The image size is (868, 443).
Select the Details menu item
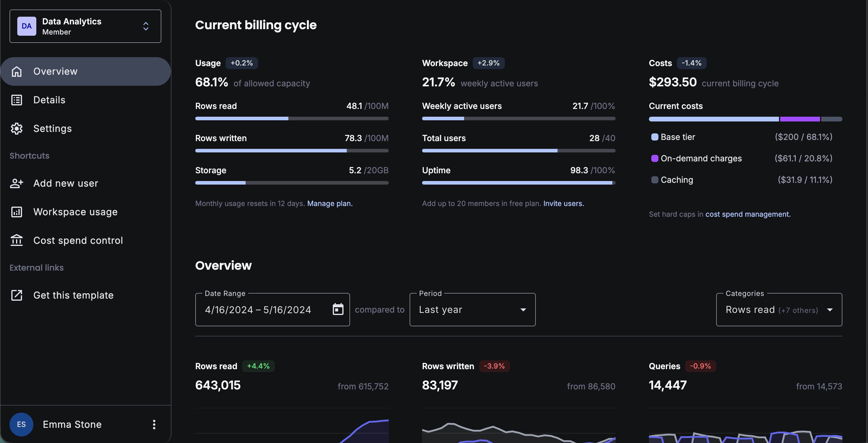point(49,100)
